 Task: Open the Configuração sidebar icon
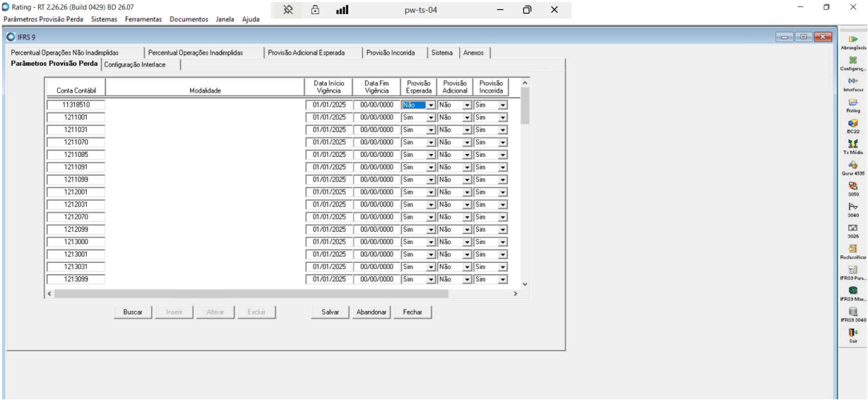tap(853, 63)
